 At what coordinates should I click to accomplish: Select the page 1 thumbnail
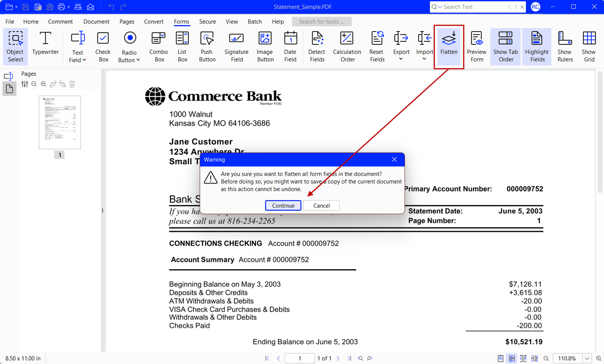60,122
